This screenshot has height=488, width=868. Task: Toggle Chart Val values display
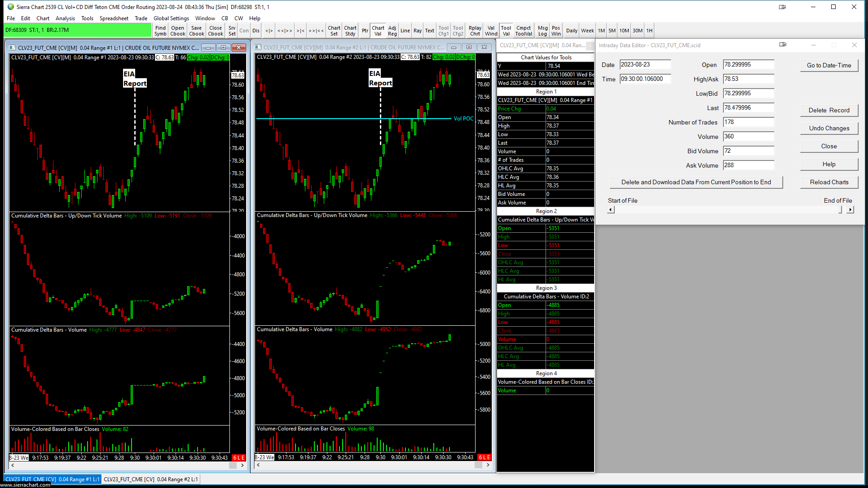pyautogui.click(x=378, y=31)
